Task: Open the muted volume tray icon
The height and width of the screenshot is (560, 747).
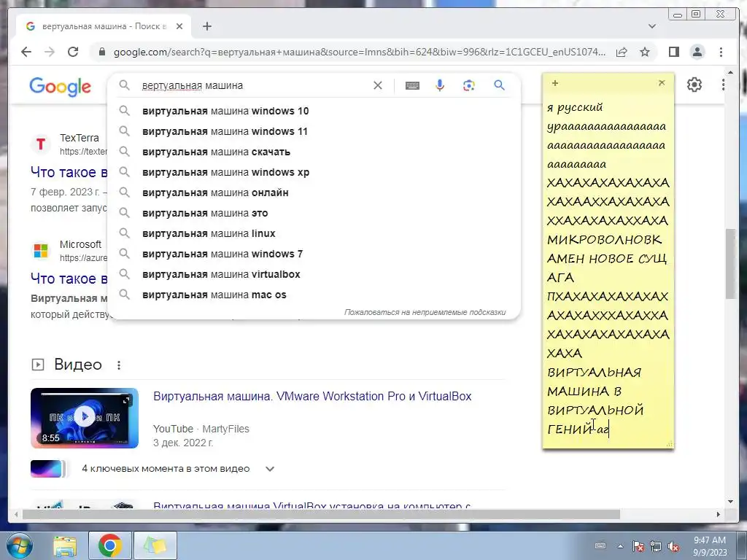Action: 673,546
